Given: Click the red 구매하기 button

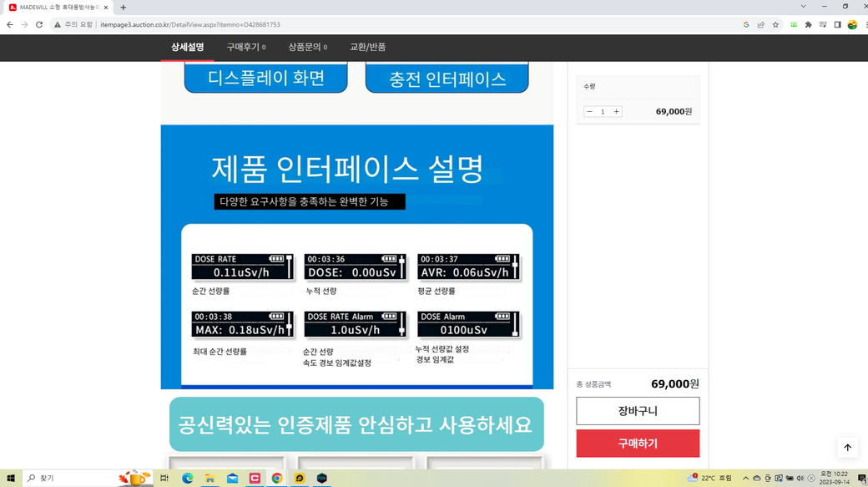Looking at the screenshot, I should pos(638,444).
